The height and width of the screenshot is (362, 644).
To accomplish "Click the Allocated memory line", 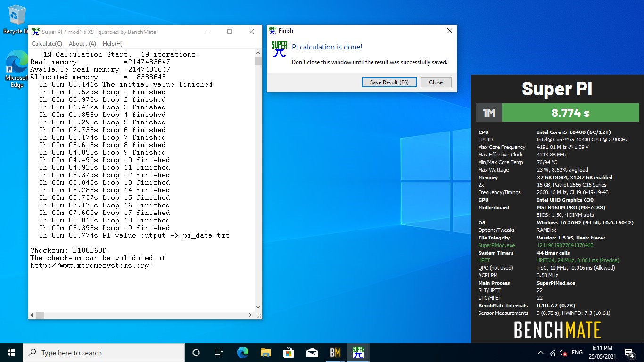I will pyautogui.click(x=98, y=77).
